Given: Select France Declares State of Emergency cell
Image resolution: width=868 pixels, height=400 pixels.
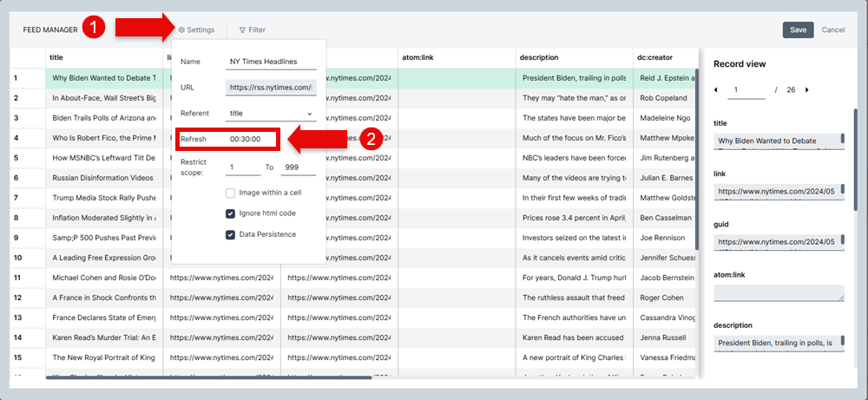Looking at the screenshot, I should (x=104, y=317).
